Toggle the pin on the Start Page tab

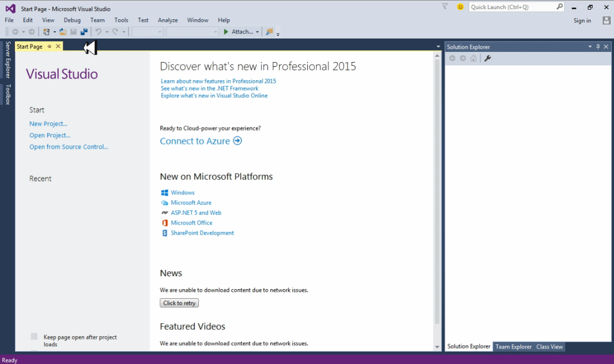coord(49,47)
